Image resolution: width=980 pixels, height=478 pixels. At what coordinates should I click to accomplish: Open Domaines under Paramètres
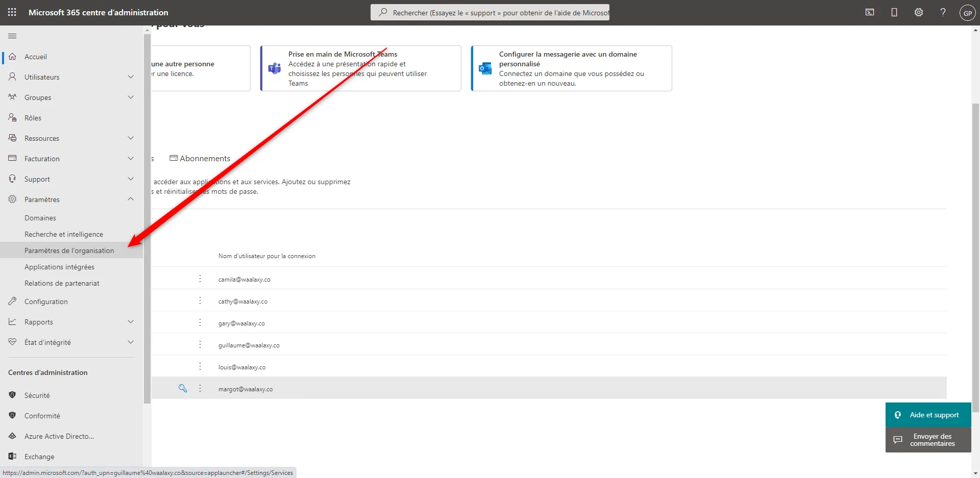(40, 218)
